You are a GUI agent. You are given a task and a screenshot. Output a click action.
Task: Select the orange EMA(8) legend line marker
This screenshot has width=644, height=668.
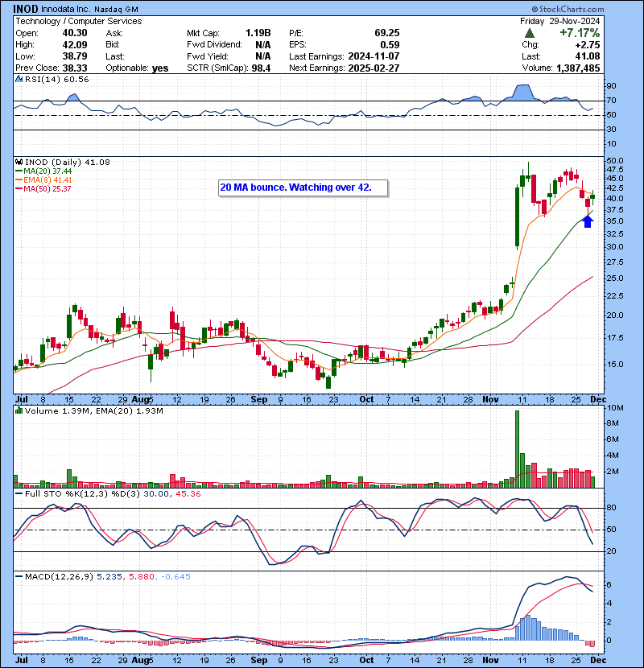click(x=19, y=180)
